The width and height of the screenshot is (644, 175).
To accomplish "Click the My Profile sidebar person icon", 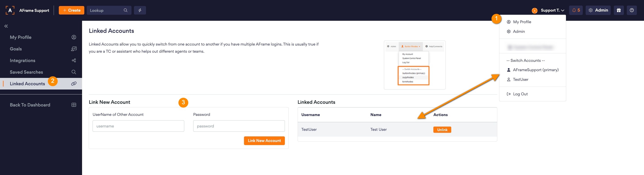I will (74, 37).
